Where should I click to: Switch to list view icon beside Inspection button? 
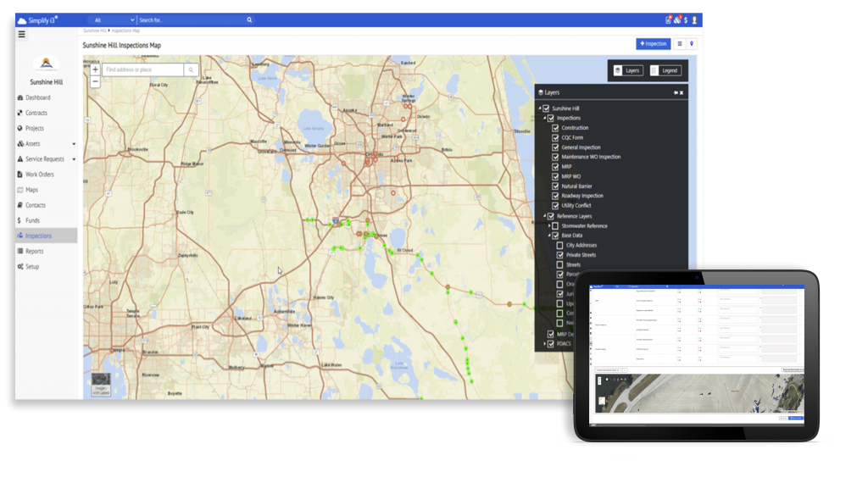pyautogui.click(x=679, y=44)
